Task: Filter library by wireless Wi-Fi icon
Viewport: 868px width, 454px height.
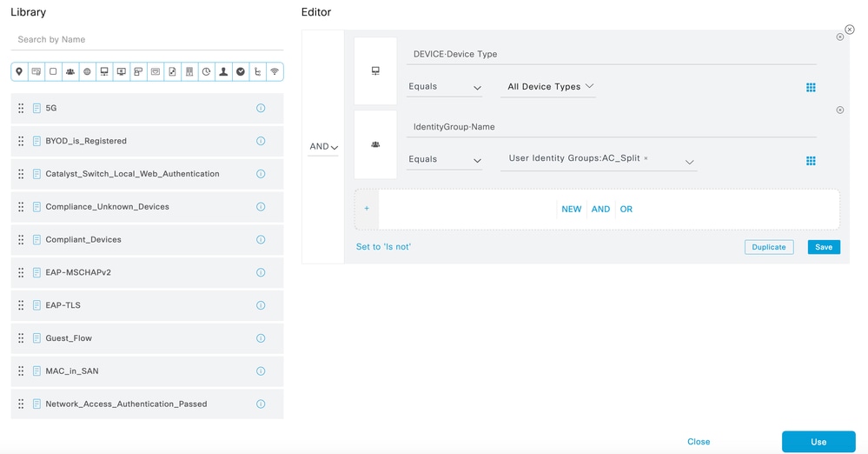Action: [x=275, y=71]
